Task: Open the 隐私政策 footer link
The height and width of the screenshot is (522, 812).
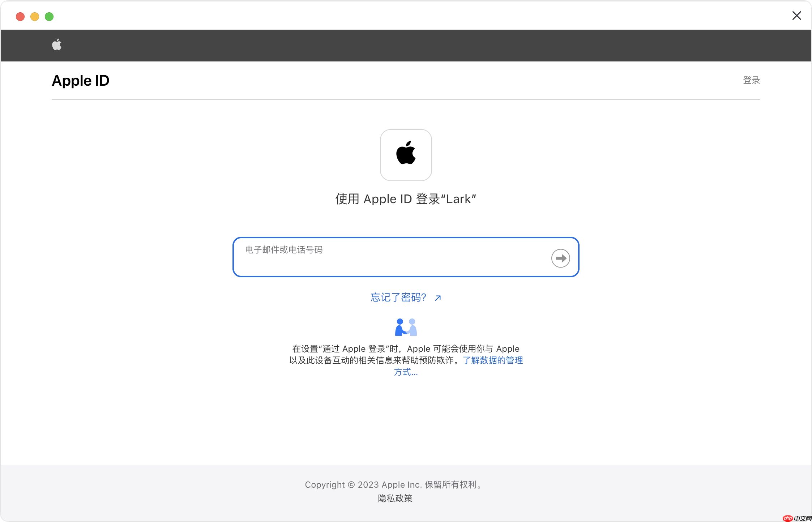Action: [x=395, y=499]
